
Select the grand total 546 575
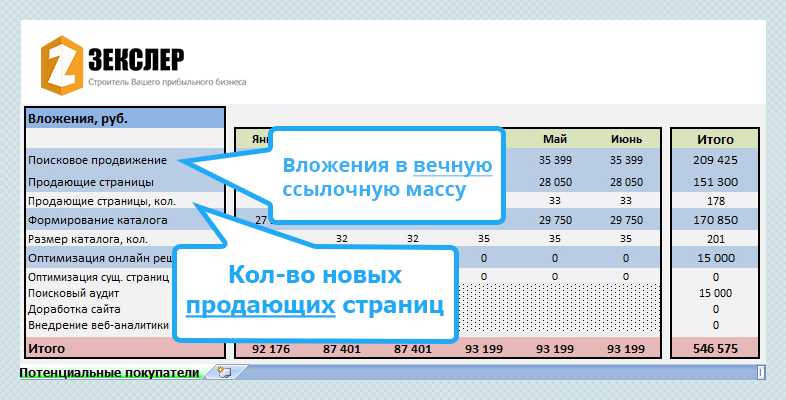[x=715, y=348]
